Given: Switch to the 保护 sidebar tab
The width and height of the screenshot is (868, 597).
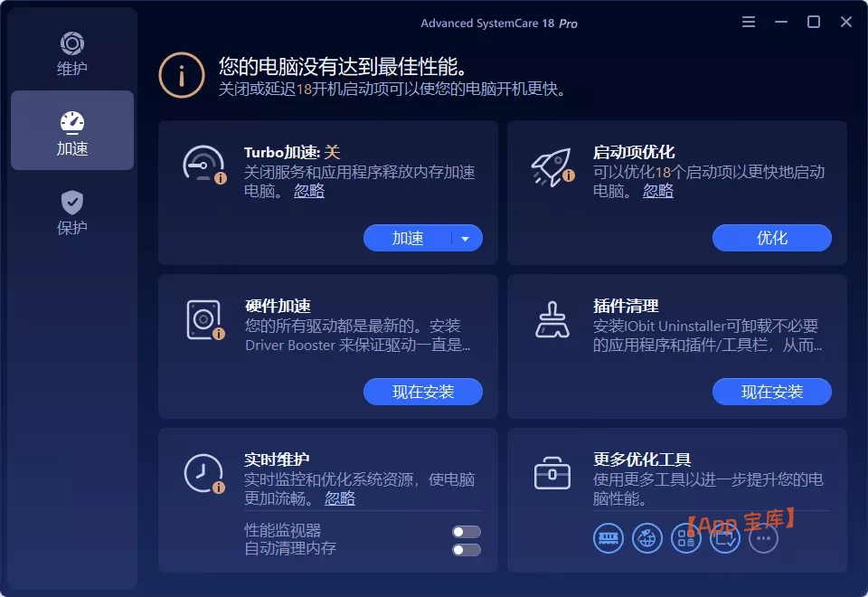Looking at the screenshot, I should click(x=71, y=211).
